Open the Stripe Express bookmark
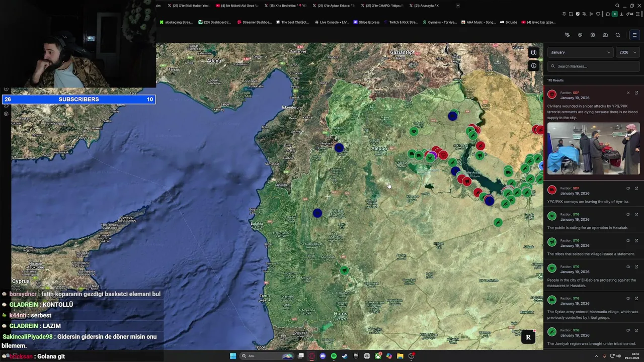The height and width of the screenshot is (362, 644). pos(366,22)
